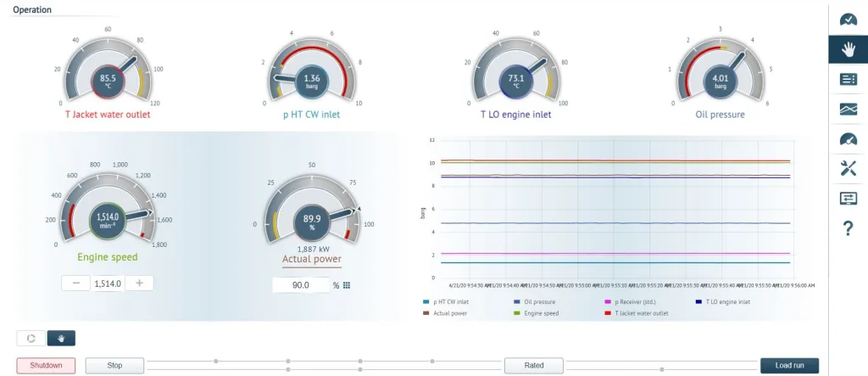Enable manual hand mode toggle button
This screenshot has width=868, height=376.
(61, 338)
